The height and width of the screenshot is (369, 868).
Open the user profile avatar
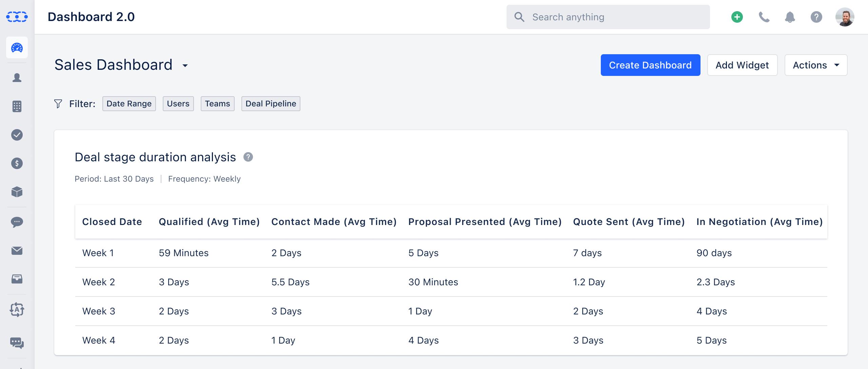pyautogui.click(x=845, y=17)
